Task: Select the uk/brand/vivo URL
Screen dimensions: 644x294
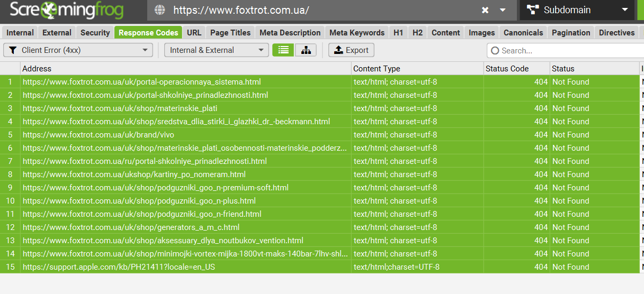Action: coord(98,135)
